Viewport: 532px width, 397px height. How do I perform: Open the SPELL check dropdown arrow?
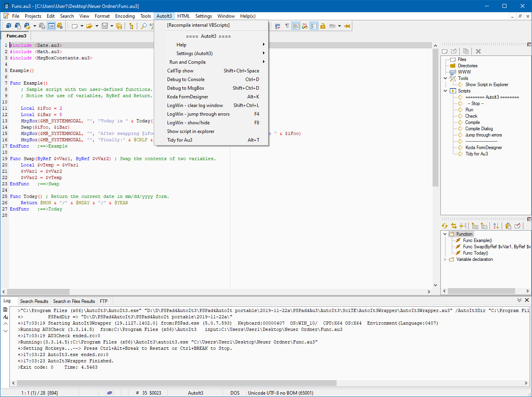point(339,26)
